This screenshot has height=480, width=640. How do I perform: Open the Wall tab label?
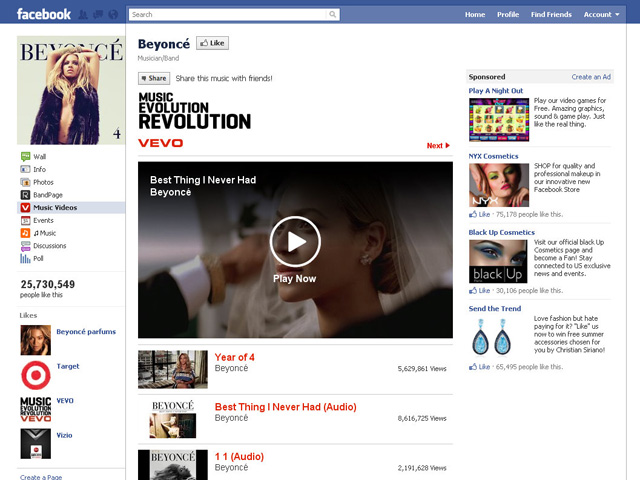tap(40, 157)
